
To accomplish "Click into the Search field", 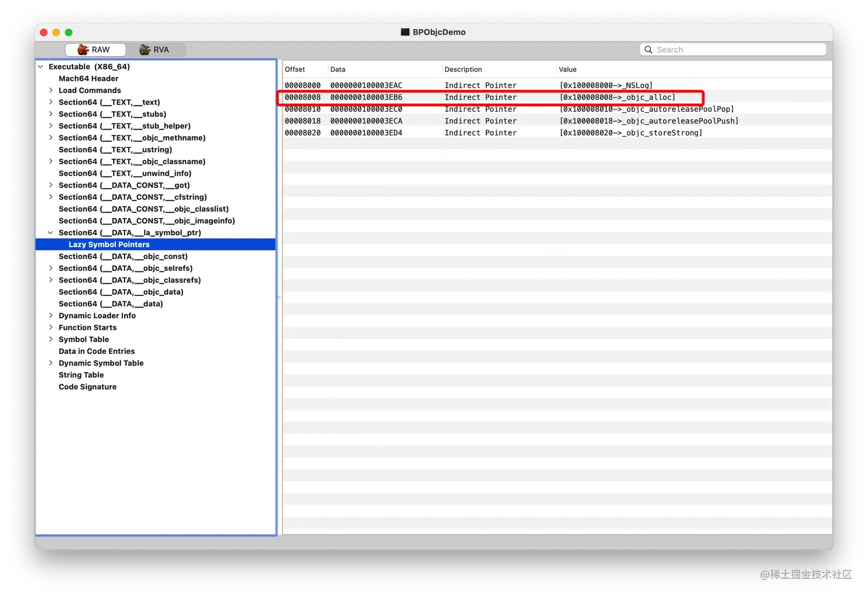I will (x=733, y=50).
